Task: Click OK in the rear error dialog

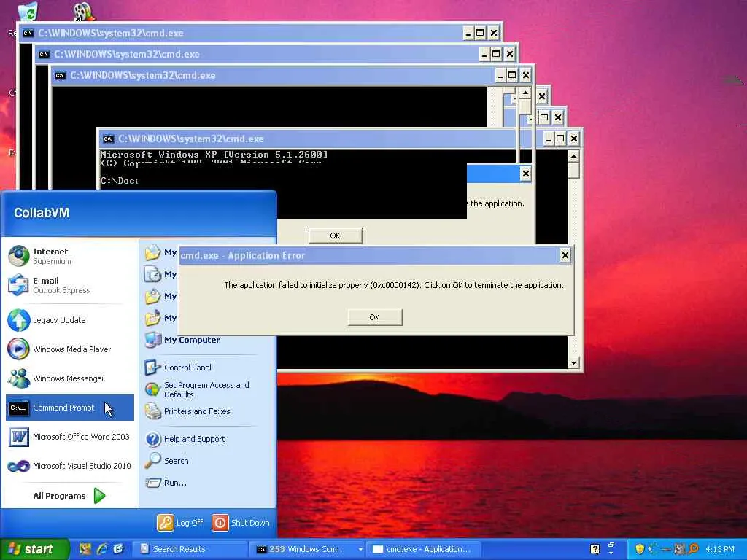Action: 336,236
